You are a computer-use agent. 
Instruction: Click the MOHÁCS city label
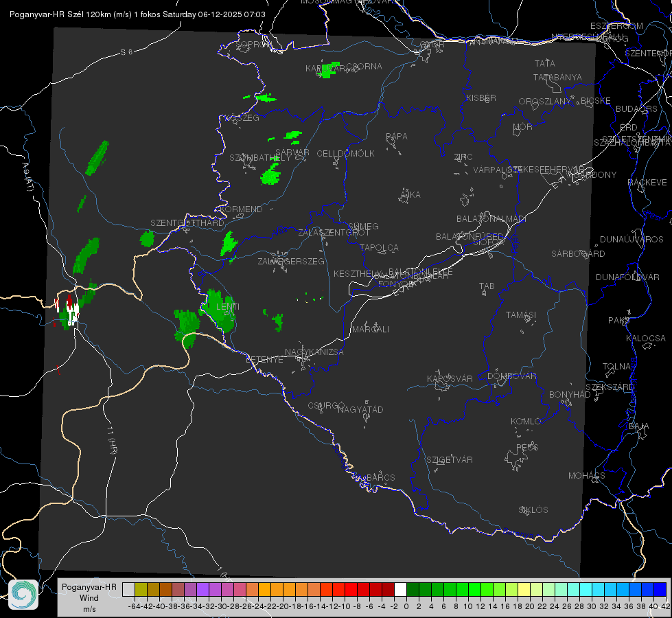[586, 475]
